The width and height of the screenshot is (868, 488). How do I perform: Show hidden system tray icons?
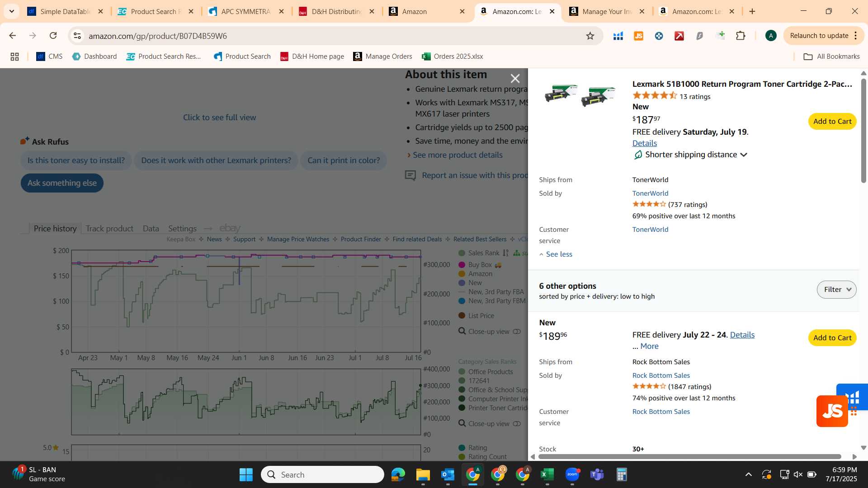click(x=749, y=474)
